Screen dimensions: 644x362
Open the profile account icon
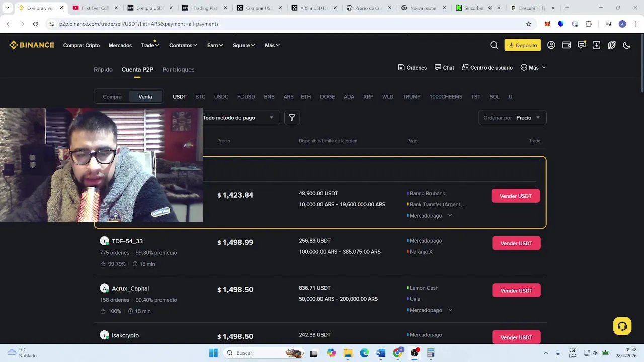pos(551,45)
